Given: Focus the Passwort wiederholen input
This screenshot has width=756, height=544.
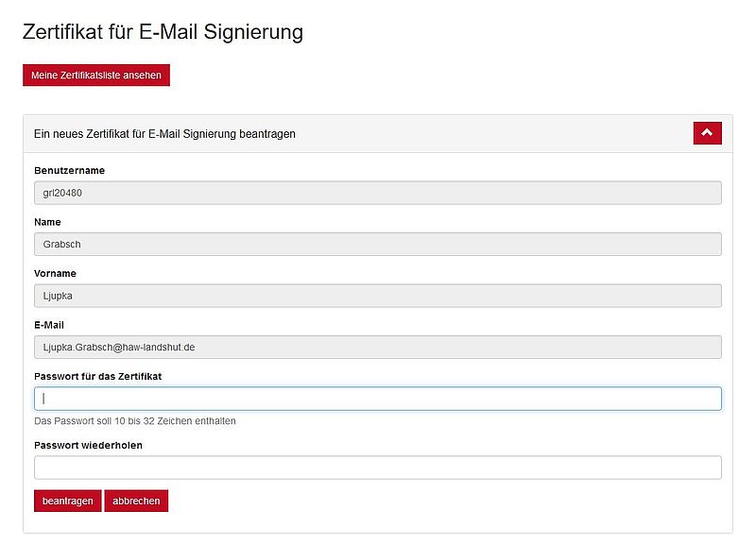Looking at the screenshot, I should 377,467.
